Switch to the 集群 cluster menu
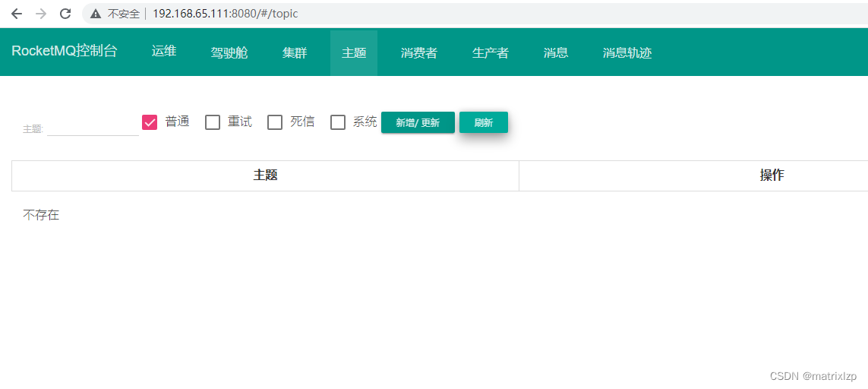Viewport: 868px width, 389px height. click(295, 53)
